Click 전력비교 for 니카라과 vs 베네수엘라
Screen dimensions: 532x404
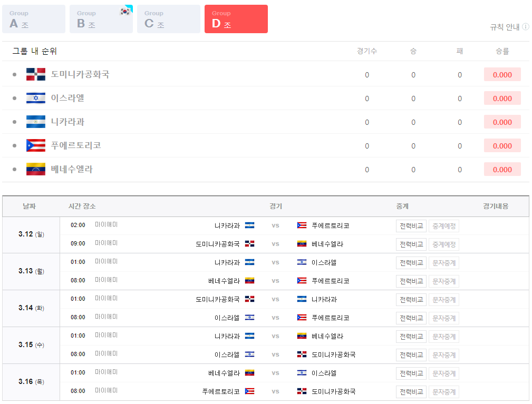(x=411, y=337)
